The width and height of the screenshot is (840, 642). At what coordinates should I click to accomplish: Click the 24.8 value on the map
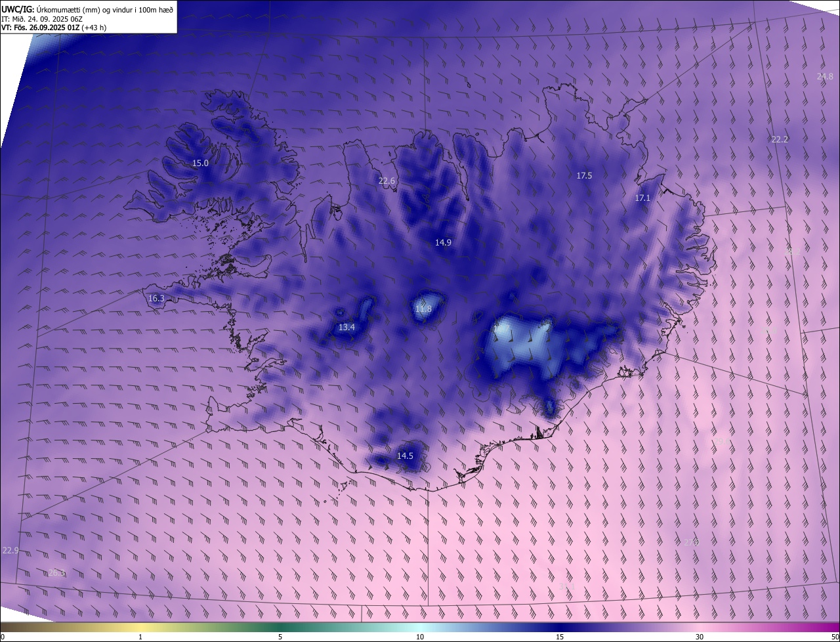tap(825, 76)
